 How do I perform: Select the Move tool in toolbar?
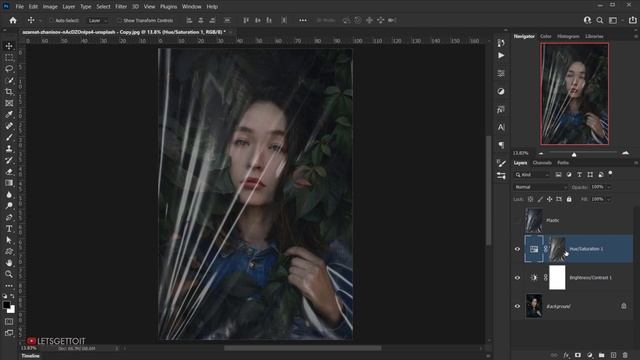pyautogui.click(x=9, y=46)
